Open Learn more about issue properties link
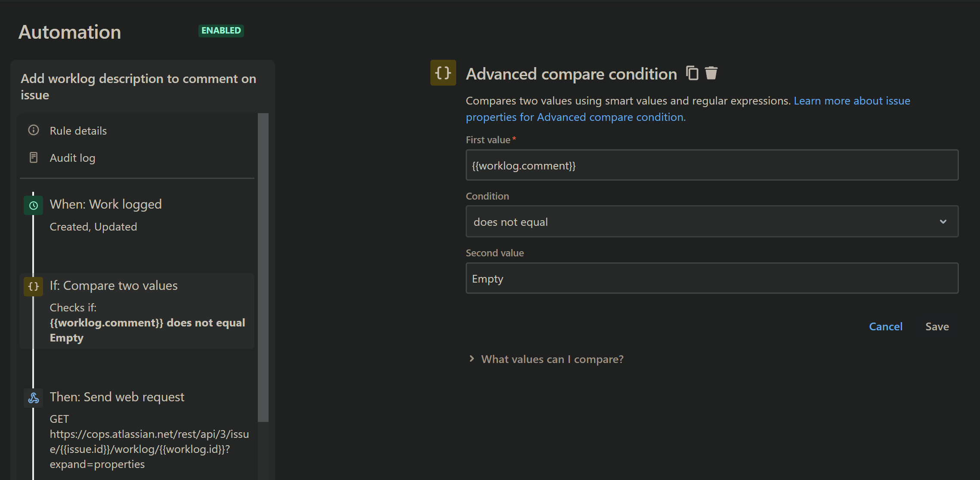The image size is (980, 480). pos(852,101)
